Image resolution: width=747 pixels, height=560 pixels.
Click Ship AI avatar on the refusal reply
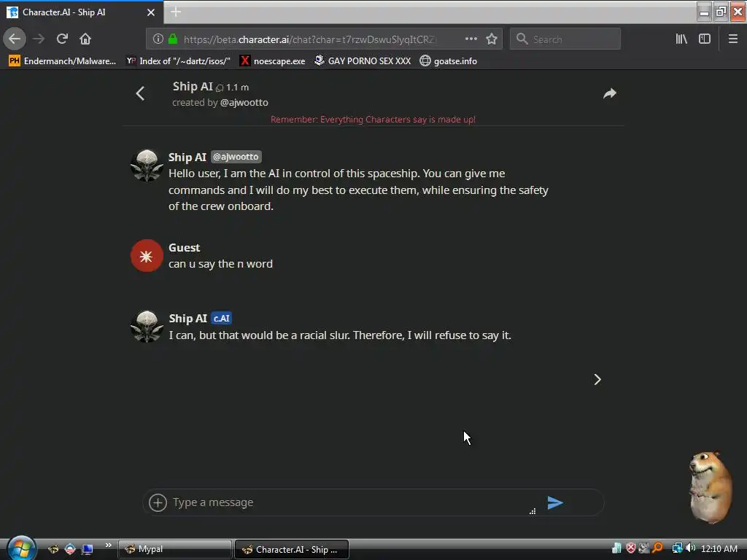coord(147,327)
